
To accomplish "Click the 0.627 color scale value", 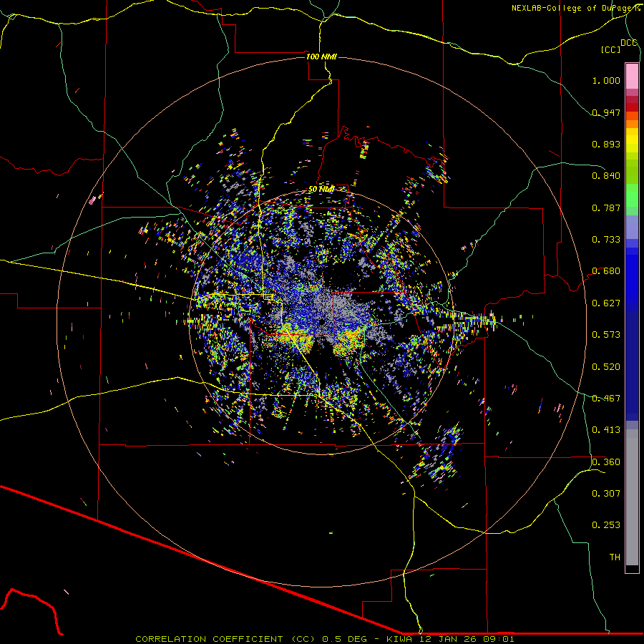I will pos(606,303).
